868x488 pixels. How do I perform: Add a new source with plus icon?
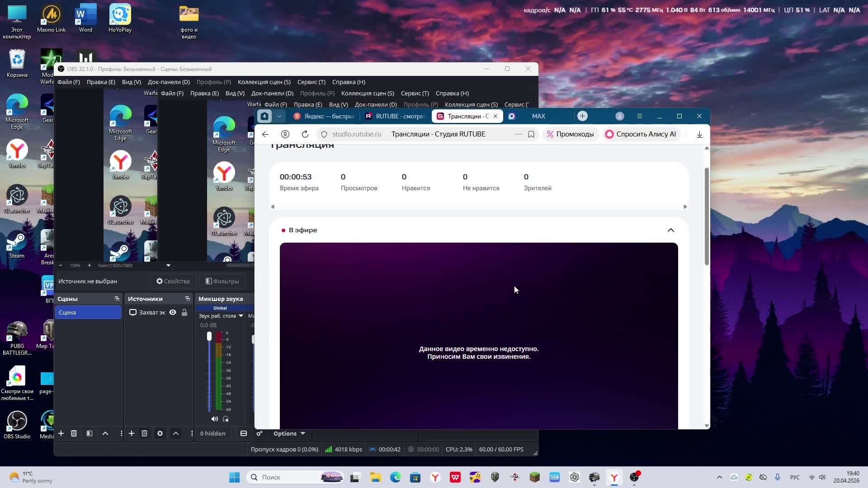(x=132, y=433)
